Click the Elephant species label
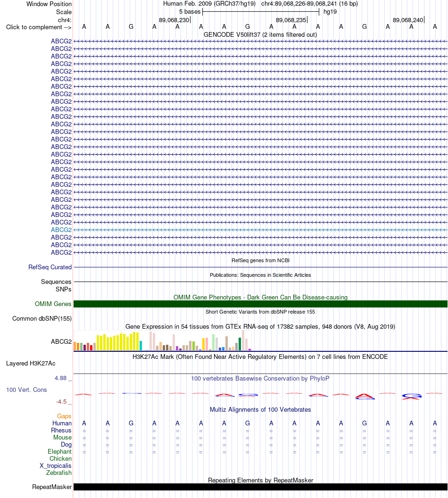The image size is (448, 498). 60,452
